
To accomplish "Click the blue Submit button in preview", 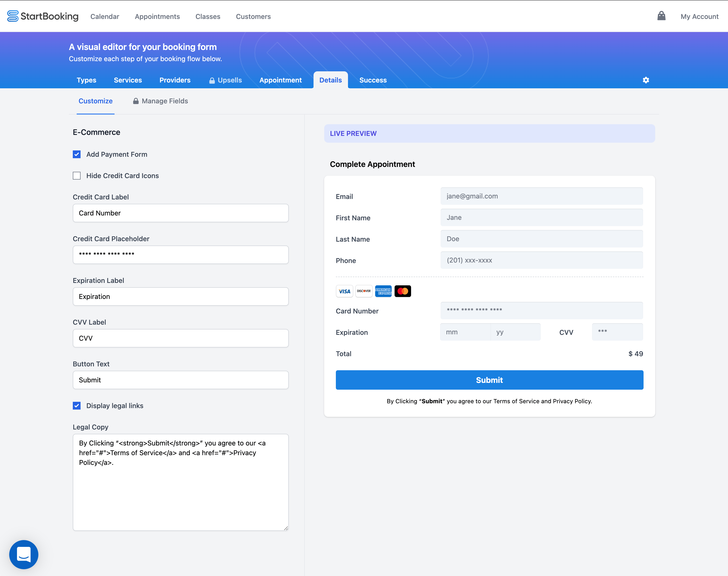I will click(x=489, y=380).
